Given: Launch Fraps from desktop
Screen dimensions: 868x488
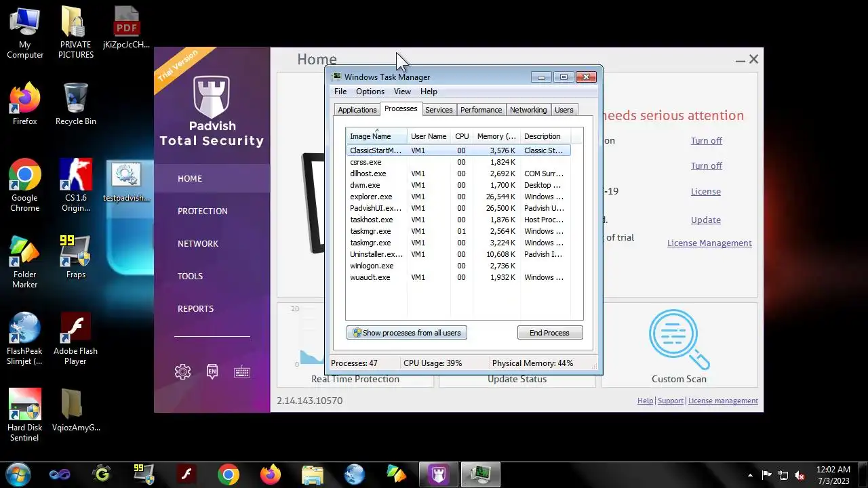Looking at the screenshot, I should (x=75, y=258).
